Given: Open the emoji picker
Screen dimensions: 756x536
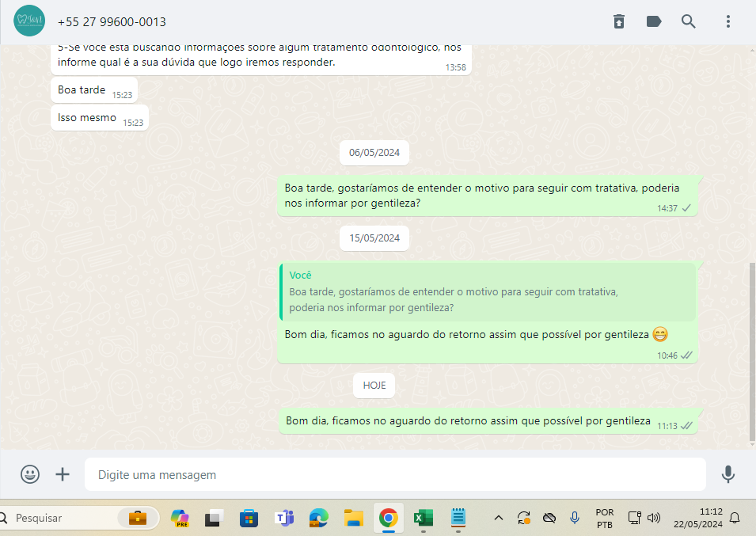Looking at the screenshot, I should [x=30, y=474].
